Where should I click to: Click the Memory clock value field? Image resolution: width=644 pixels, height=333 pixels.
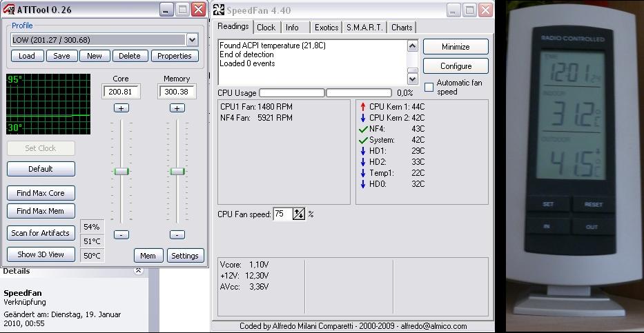(x=177, y=92)
